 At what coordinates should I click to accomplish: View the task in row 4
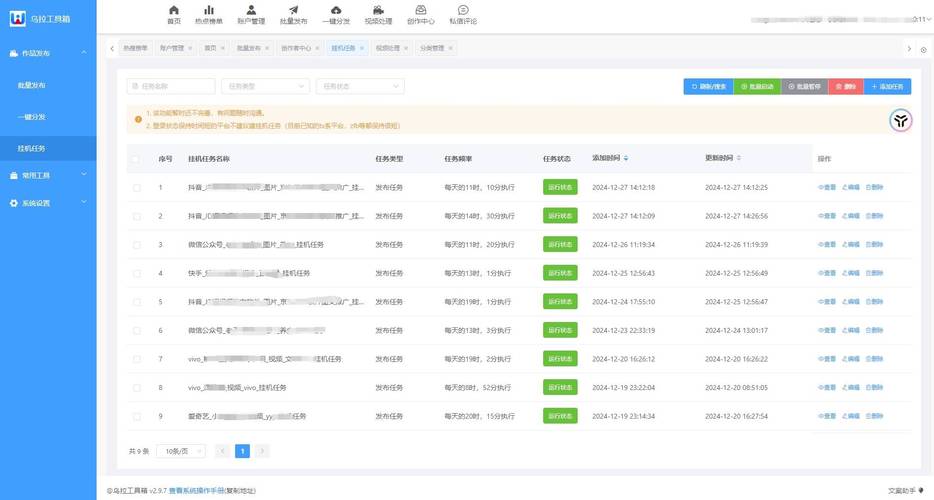(x=827, y=273)
